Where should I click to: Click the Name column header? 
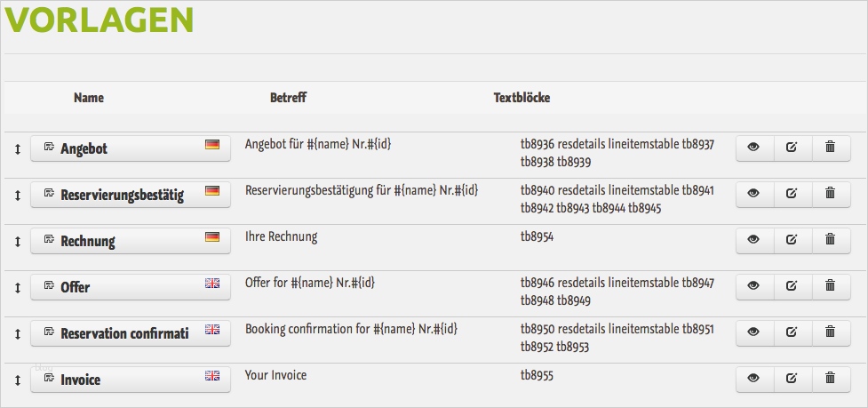tap(89, 98)
